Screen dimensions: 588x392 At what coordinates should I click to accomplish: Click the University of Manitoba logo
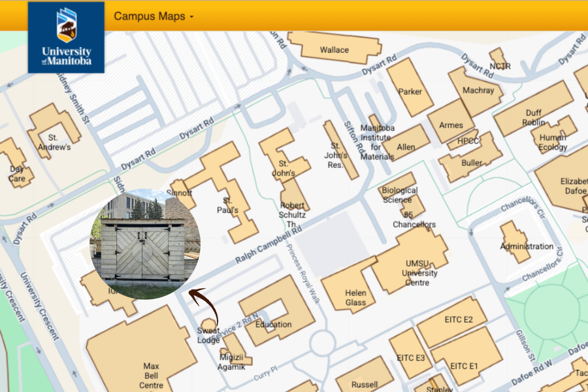click(66, 37)
